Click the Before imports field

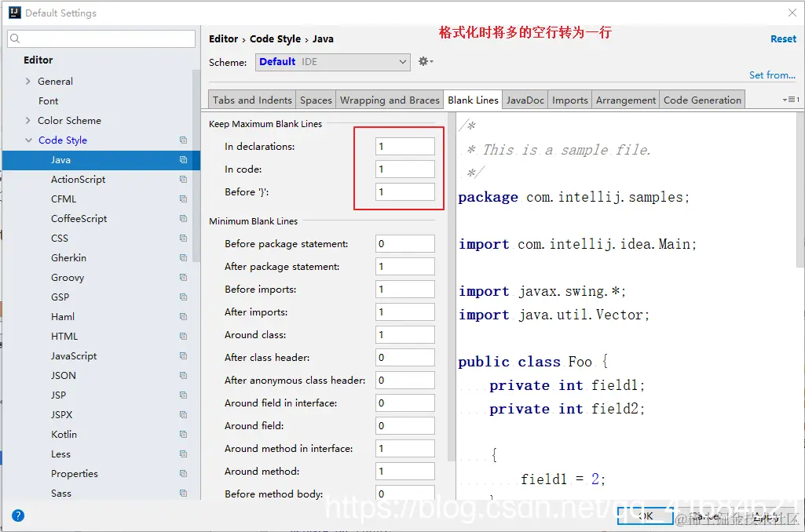point(405,290)
